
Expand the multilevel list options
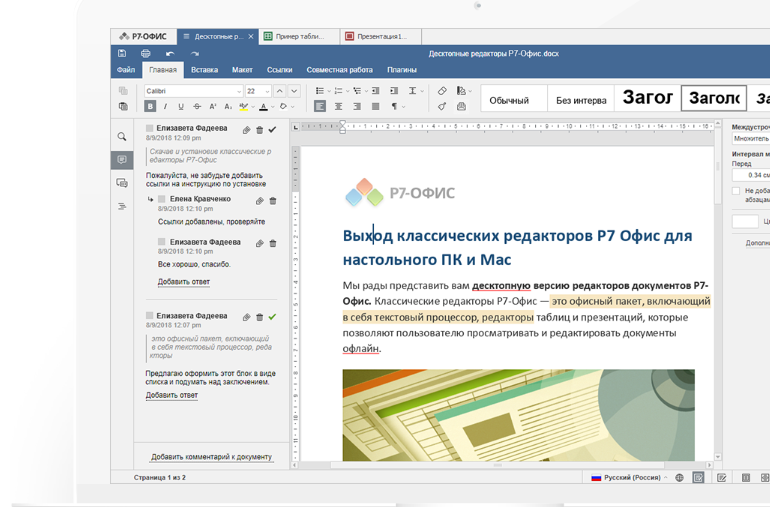coord(366,91)
